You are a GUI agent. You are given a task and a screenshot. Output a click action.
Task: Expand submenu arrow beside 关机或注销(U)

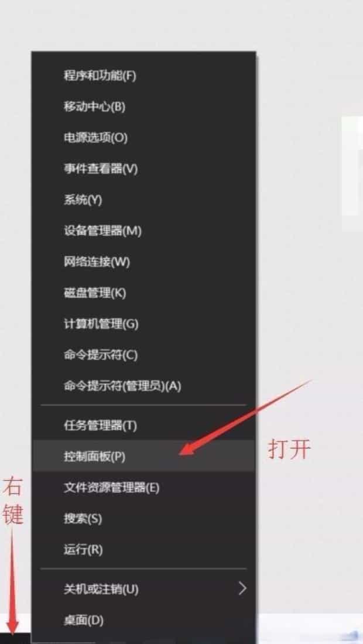point(243,588)
